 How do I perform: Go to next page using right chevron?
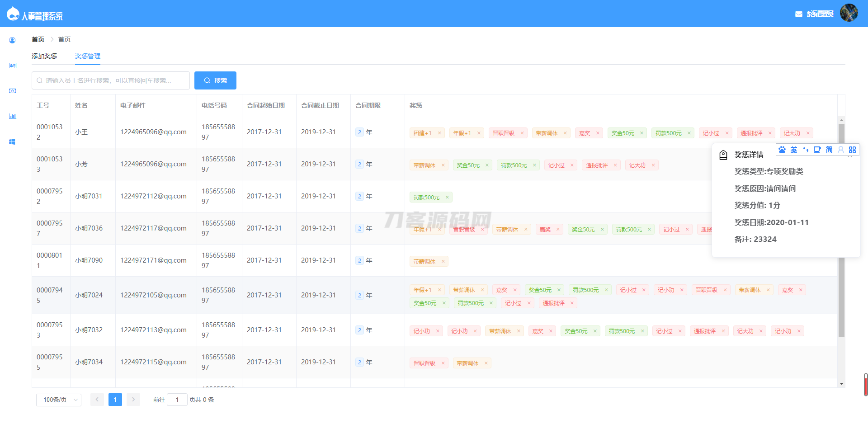click(133, 400)
